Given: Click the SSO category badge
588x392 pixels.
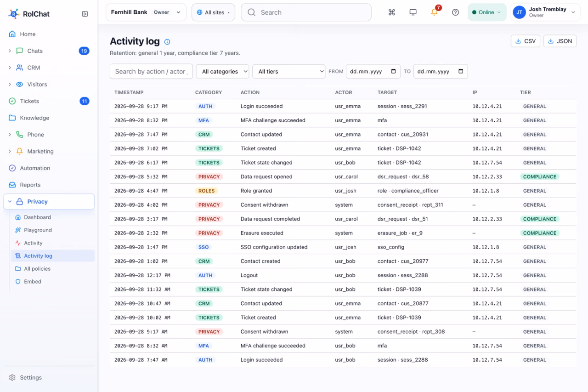Looking at the screenshot, I should coord(204,247).
